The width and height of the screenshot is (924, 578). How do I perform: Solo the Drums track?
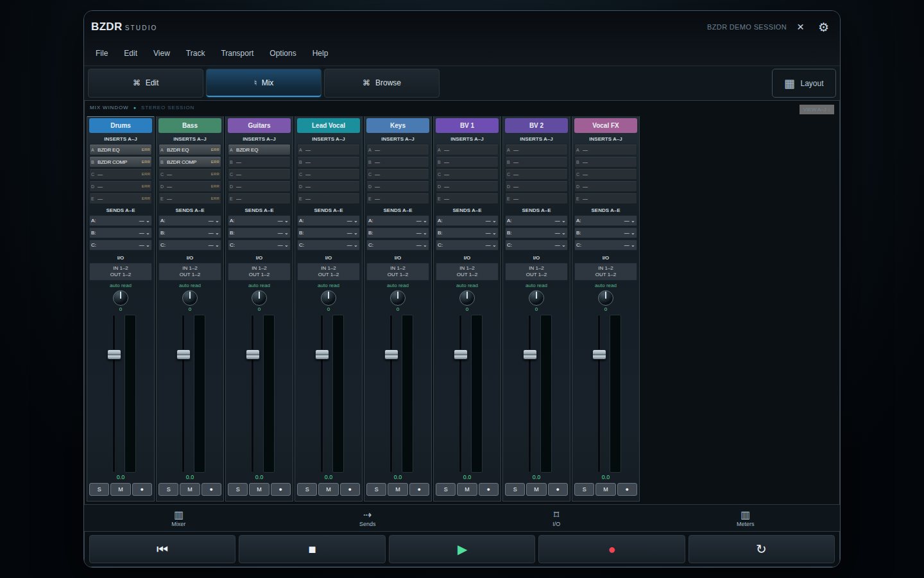99,489
